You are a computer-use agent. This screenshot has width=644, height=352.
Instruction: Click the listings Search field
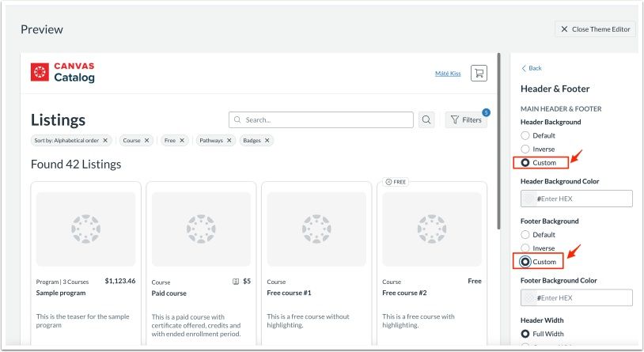[x=321, y=120]
